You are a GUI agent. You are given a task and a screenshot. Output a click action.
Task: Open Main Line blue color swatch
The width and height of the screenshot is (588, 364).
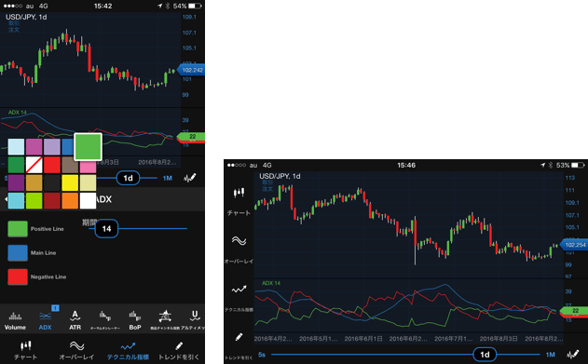click(18, 253)
